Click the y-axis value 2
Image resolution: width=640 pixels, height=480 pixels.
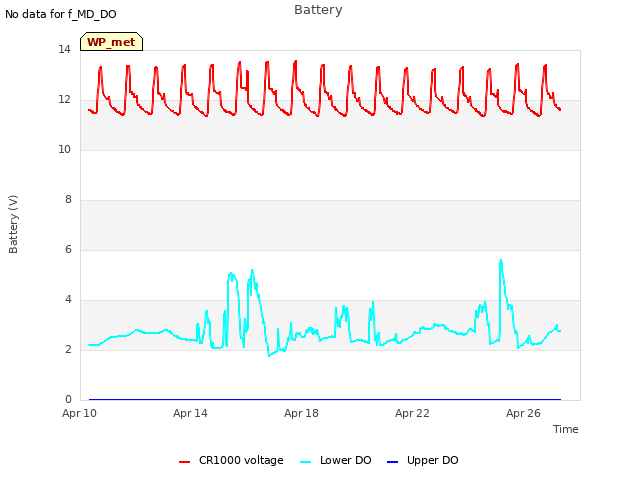pos(68,350)
